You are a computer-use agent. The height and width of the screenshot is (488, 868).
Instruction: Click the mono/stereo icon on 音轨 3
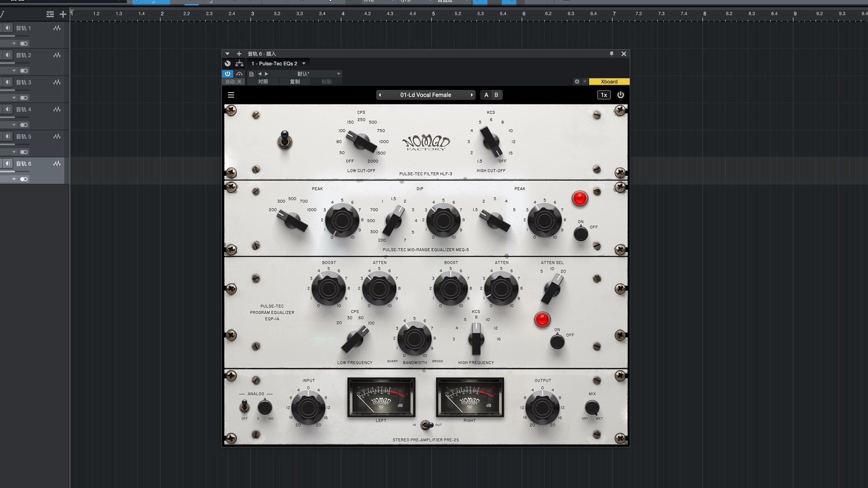(8, 82)
